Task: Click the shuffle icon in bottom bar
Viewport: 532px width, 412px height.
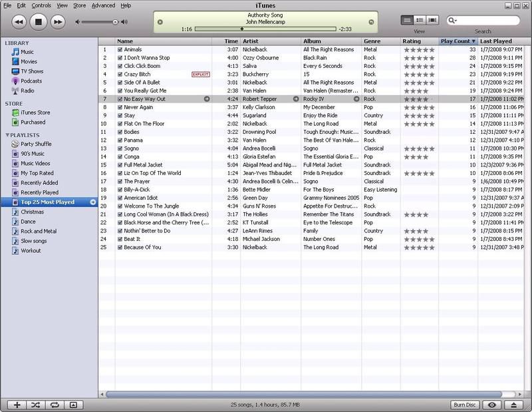Action: (x=36, y=405)
